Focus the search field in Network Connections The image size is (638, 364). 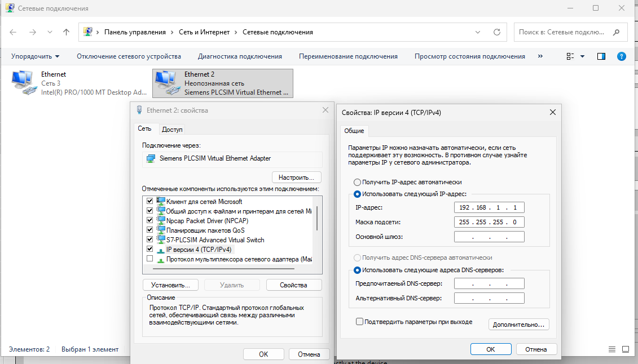click(571, 32)
